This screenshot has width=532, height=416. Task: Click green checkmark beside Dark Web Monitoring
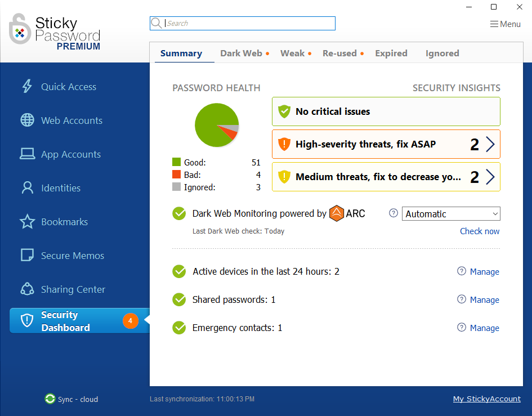[179, 213]
